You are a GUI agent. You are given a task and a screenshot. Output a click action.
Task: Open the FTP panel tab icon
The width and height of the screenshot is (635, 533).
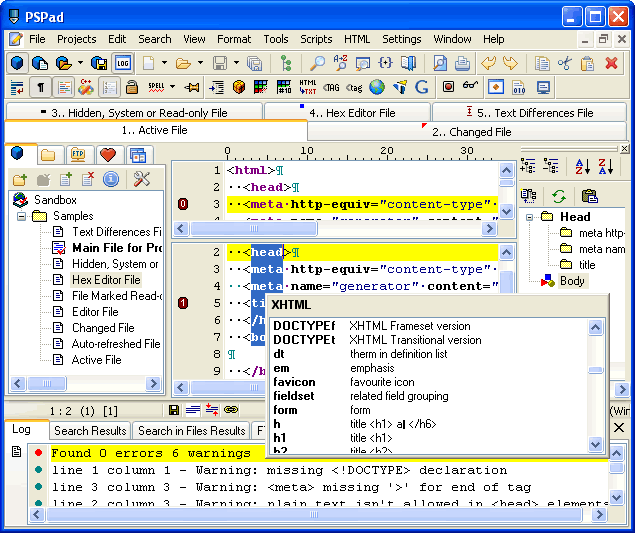tap(78, 154)
